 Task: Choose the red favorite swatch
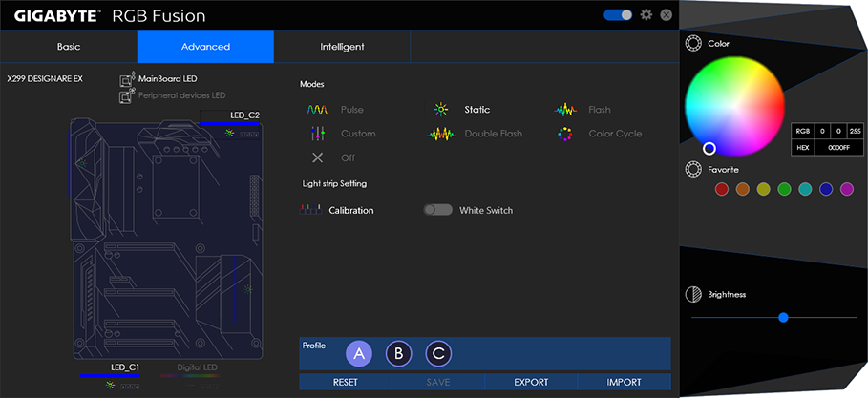(x=721, y=189)
